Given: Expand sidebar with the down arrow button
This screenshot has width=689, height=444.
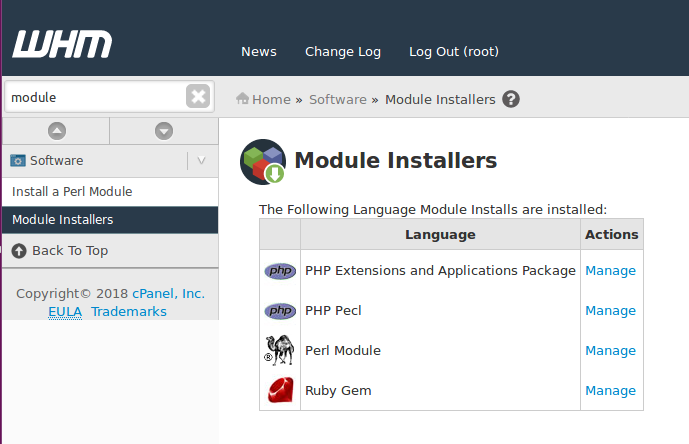Looking at the screenshot, I should click(x=164, y=131).
